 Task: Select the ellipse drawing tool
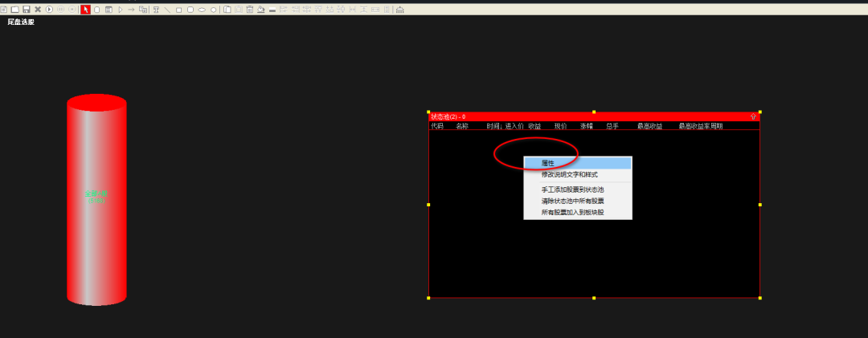pyautogui.click(x=202, y=10)
